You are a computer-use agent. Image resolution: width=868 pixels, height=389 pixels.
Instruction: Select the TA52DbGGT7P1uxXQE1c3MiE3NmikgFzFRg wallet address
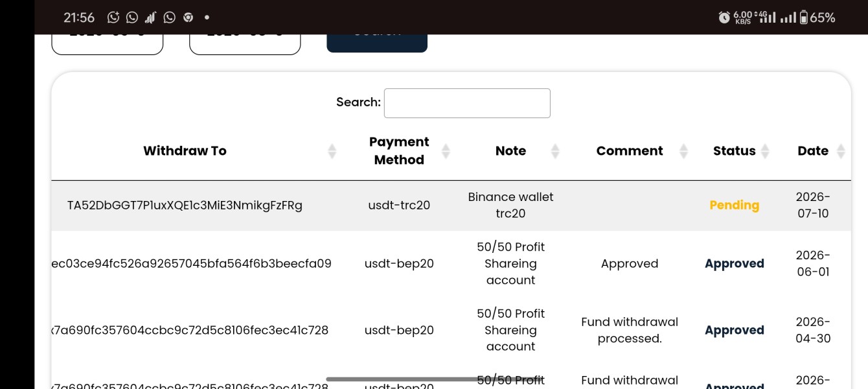tap(185, 206)
